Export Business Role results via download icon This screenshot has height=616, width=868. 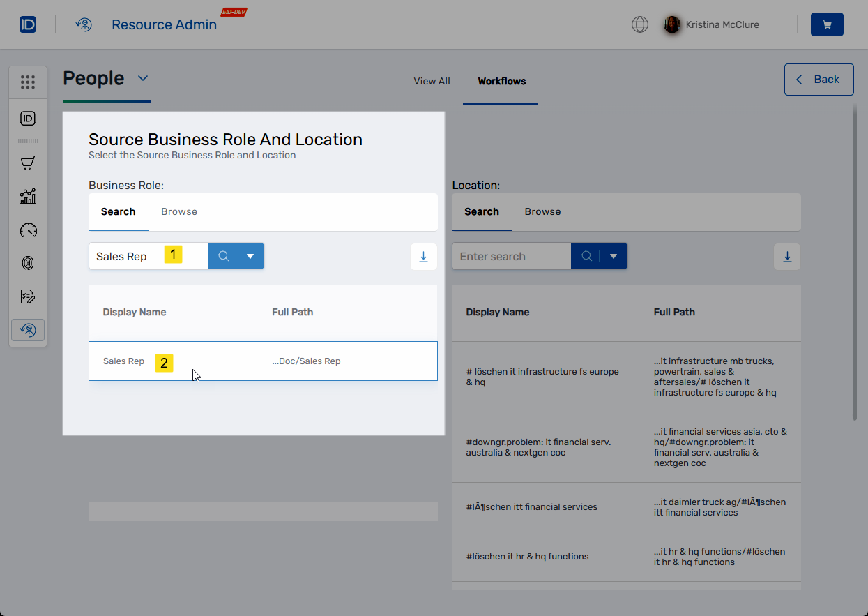(x=423, y=257)
